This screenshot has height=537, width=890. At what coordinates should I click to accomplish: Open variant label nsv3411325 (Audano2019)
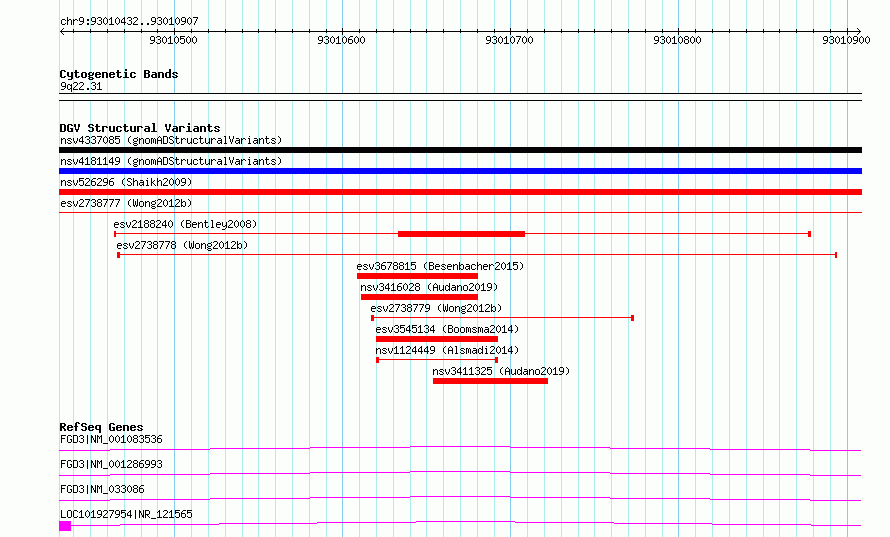pyautogui.click(x=501, y=371)
